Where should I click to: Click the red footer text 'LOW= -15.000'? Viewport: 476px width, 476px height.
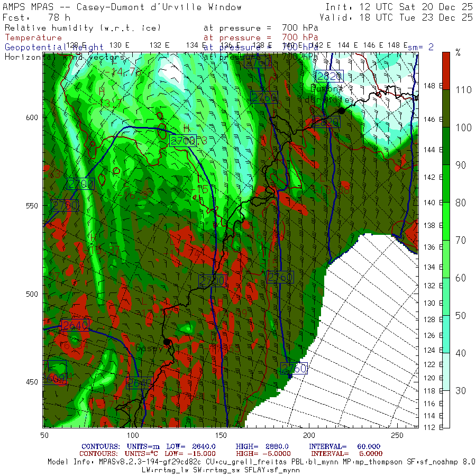[x=190, y=454]
